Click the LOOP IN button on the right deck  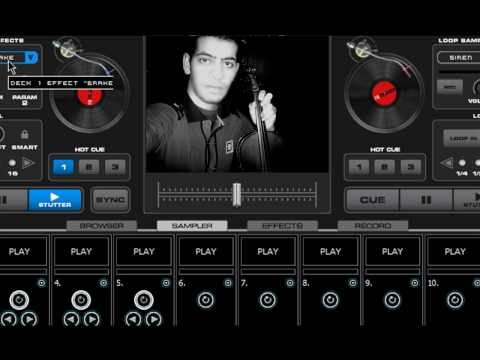462,138
